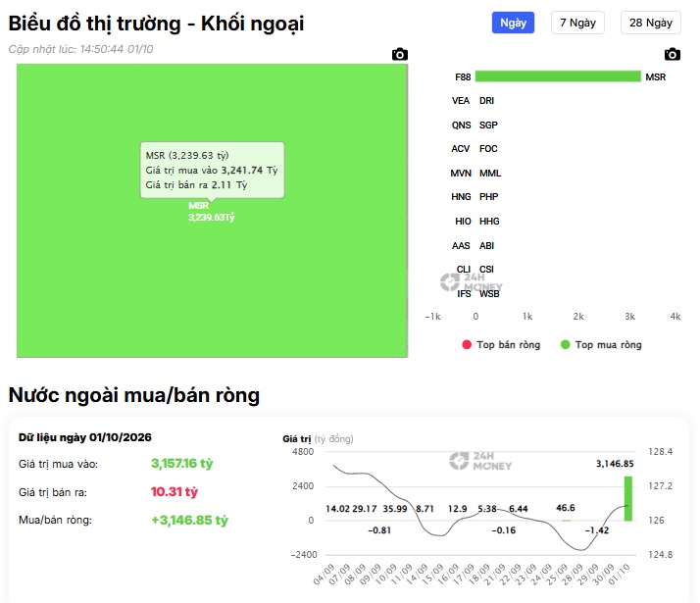Toggle the Top mua ròng legend item
Image resolution: width=700 pixels, height=603 pixels.
[601, 344]
